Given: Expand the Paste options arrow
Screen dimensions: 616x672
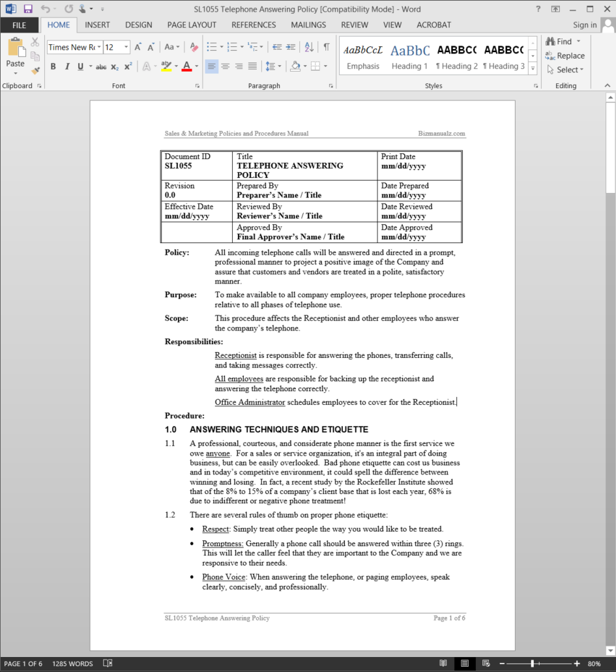Looking at the screenshot, I should coord(16,73).
